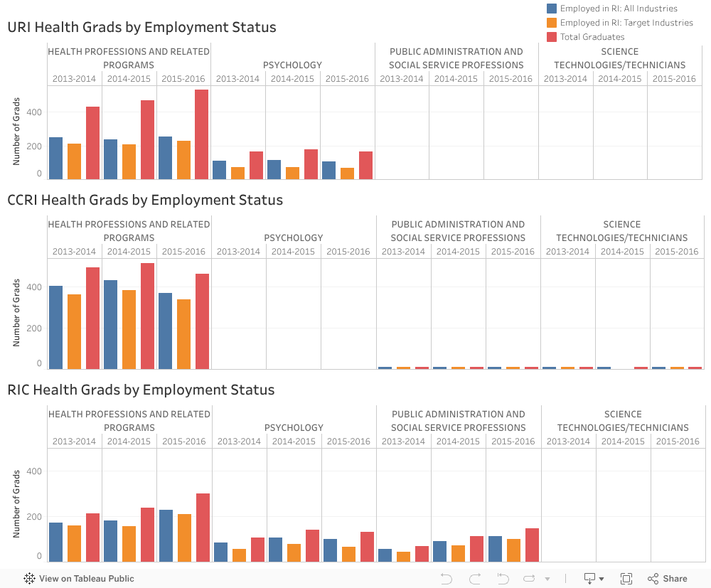This screenshot has width=711, height=588.
Task: Click legend label Employed in RI: All Industries
Action: (x=619, y=8)
